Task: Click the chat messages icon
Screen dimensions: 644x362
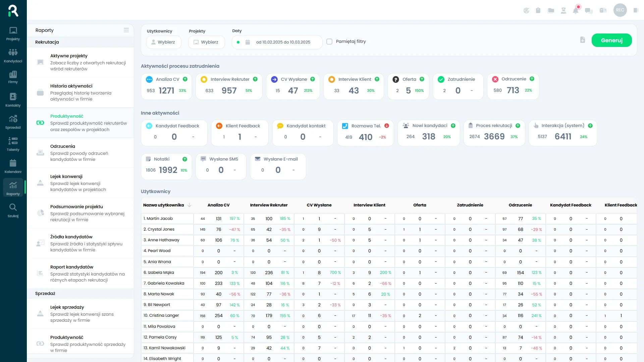Action: [x=589, y=10]
